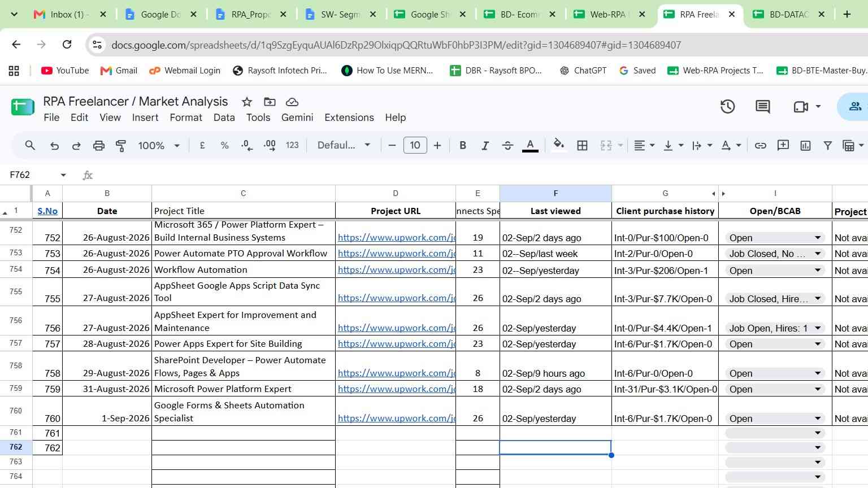Click the borders icon in toolbar
Image resolution: width=868 pixels, height=488 pixels.
[x=582, y=146]
